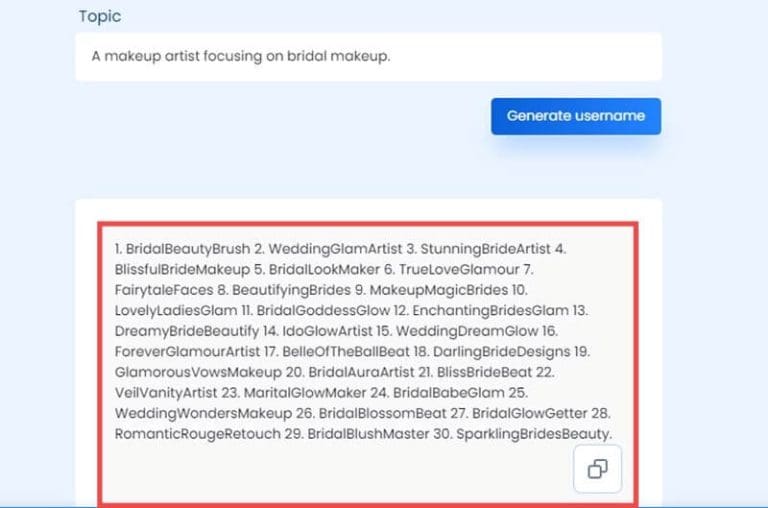This screenshot has height=508, width=768.
Task: Click GlamorousVowsMakeup in the output box
Action: (x=198, y=372)
